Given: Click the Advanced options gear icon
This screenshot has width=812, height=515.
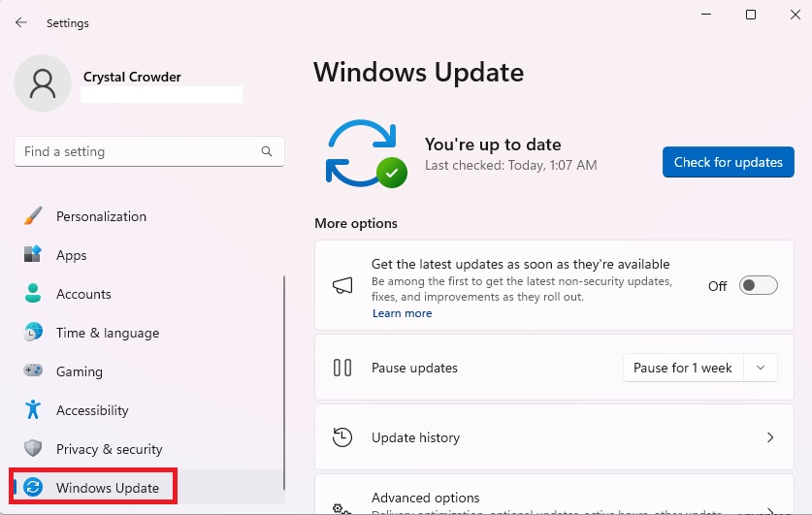Looking at the screenshot, I should 341,508.
